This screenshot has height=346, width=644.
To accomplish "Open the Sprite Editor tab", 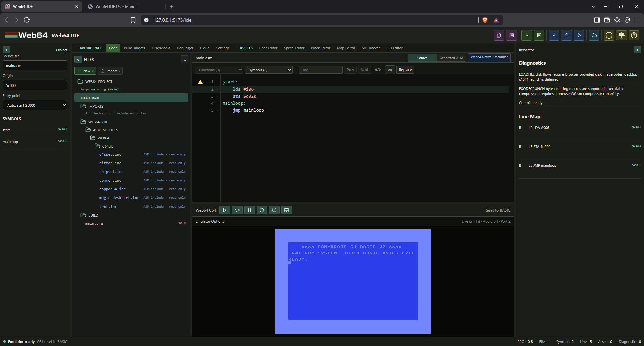I will click(x=294, y=48).
